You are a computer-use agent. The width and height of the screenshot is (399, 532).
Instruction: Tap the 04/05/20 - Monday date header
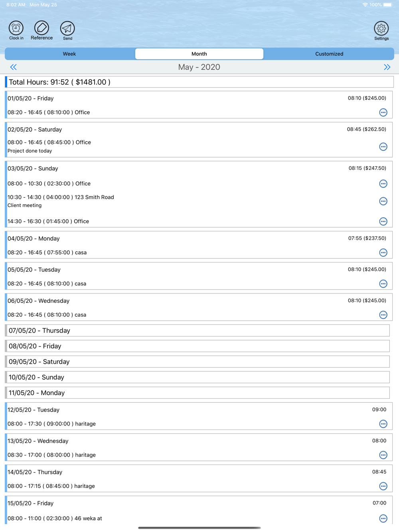click(34, 238)
